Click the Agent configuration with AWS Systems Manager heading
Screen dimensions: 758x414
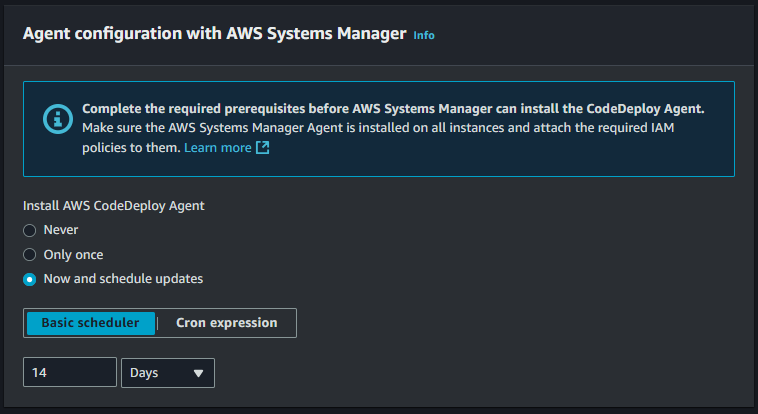215,34
